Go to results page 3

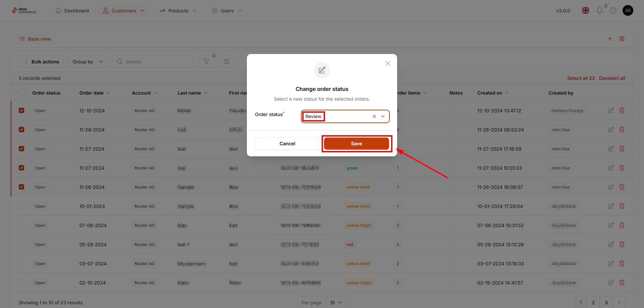tap(606, 302)
